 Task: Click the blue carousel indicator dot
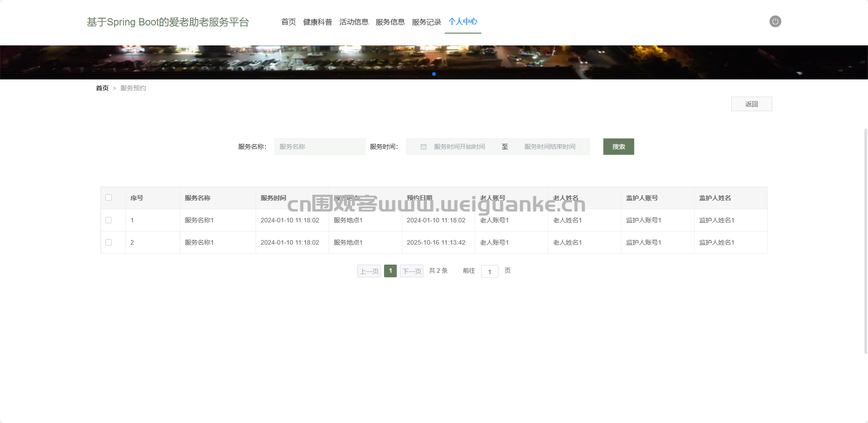point(434,74)
